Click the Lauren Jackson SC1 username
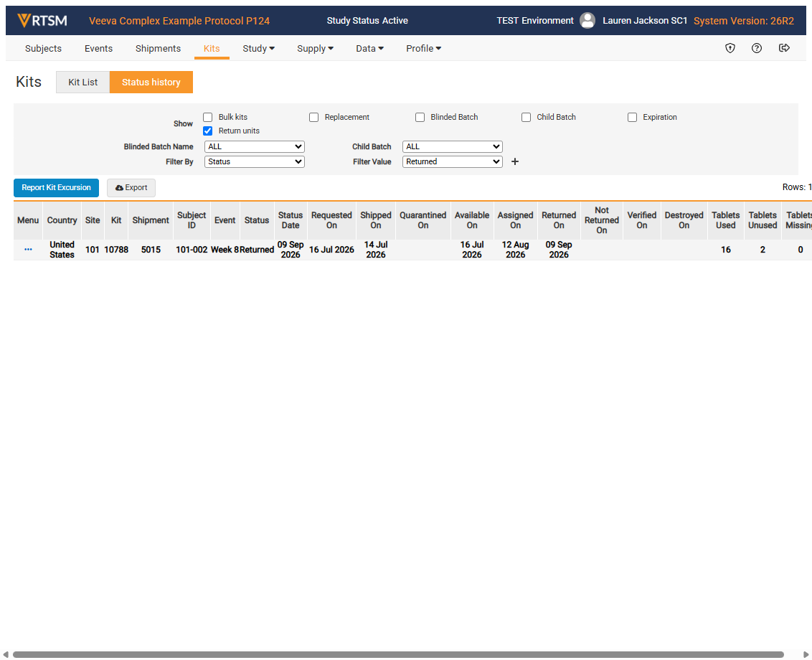 645,21
